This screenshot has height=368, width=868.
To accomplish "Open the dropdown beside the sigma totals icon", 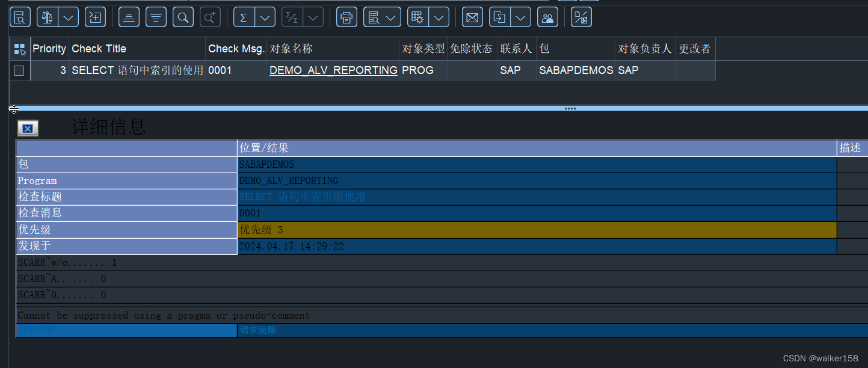I will (265, 17).
